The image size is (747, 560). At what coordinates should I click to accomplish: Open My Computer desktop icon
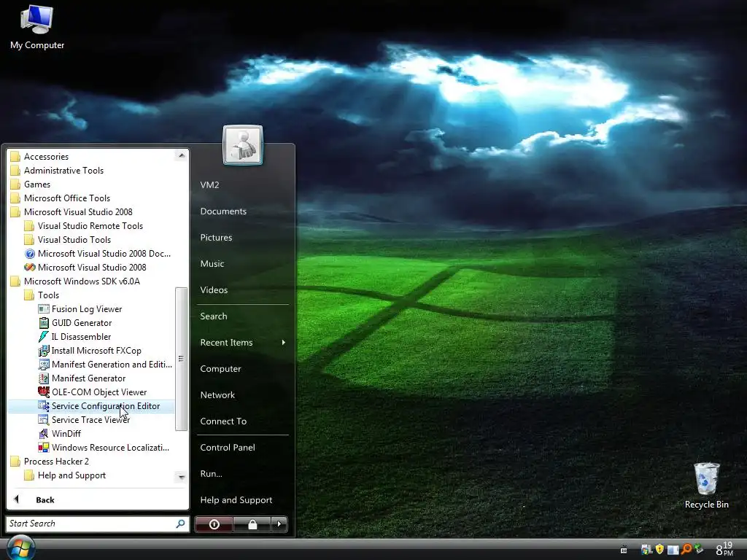37,28
